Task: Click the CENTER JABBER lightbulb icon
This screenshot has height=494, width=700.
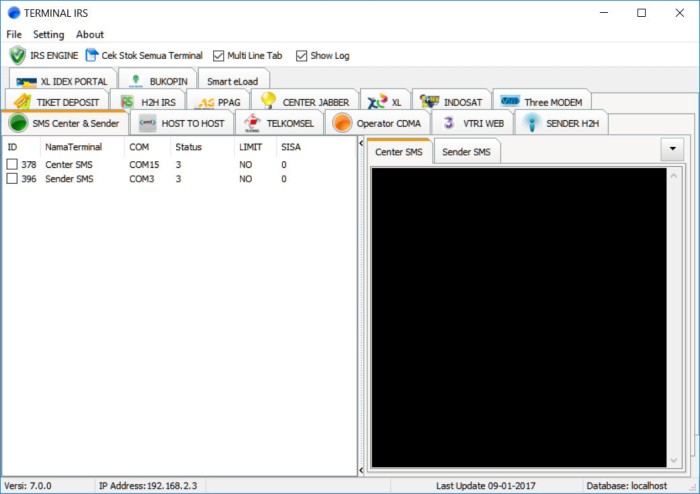Action: [x=268, y=100]
